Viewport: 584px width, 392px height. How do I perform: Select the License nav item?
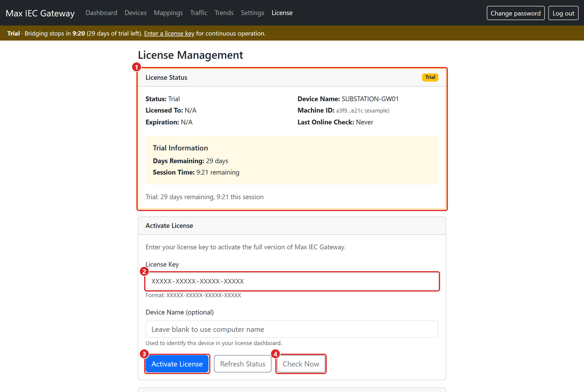(x=282, y=13)
